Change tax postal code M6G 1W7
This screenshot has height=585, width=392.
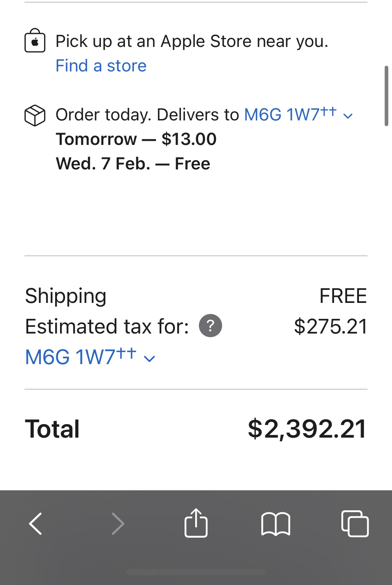pyautogui.click(x=80, y=356)
